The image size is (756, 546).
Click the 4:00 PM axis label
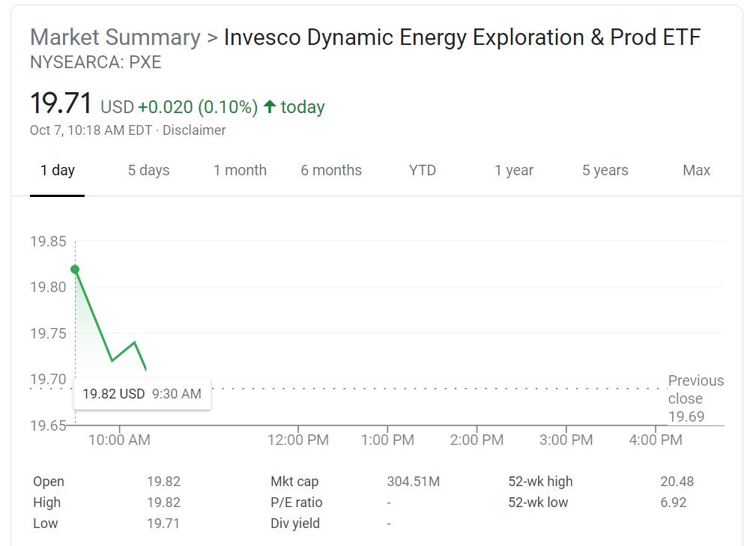pos(656,440)
